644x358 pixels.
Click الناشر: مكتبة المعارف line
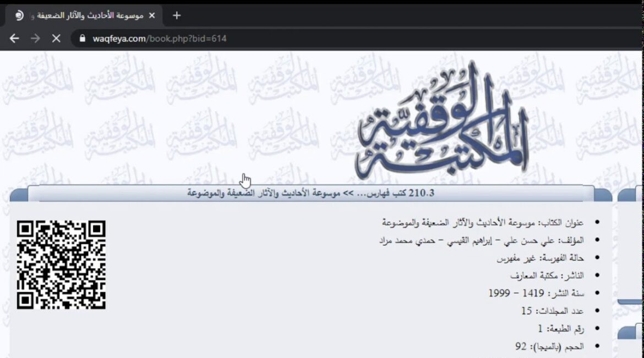(x=547, y=276)
